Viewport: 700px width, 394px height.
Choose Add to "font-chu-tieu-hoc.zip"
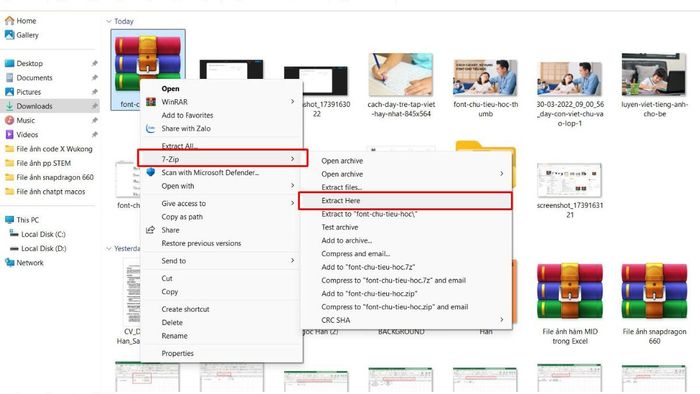pos(369,294)
